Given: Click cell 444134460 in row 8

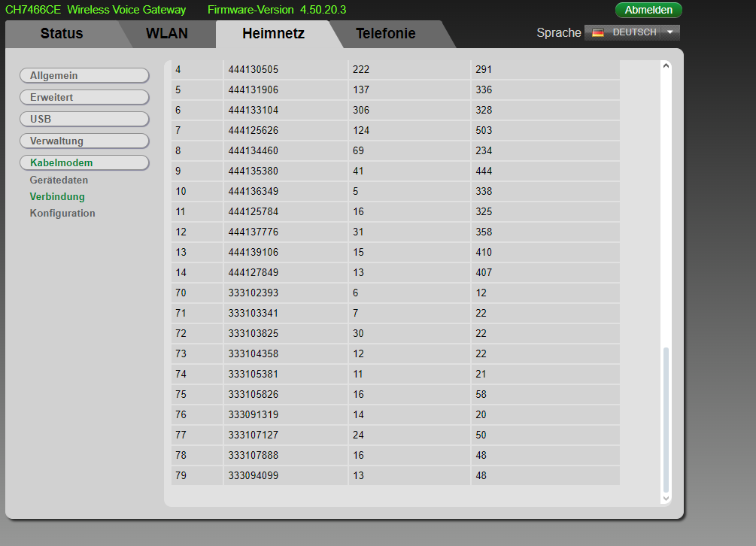Looking at the screenshot, I should pyautogui.click(x=285, y=150).
